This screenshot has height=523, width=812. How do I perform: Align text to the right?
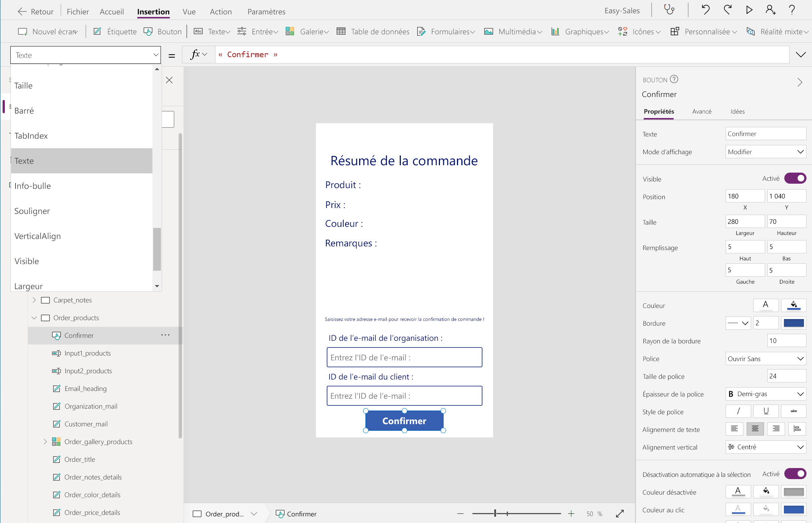coord(776,429)
